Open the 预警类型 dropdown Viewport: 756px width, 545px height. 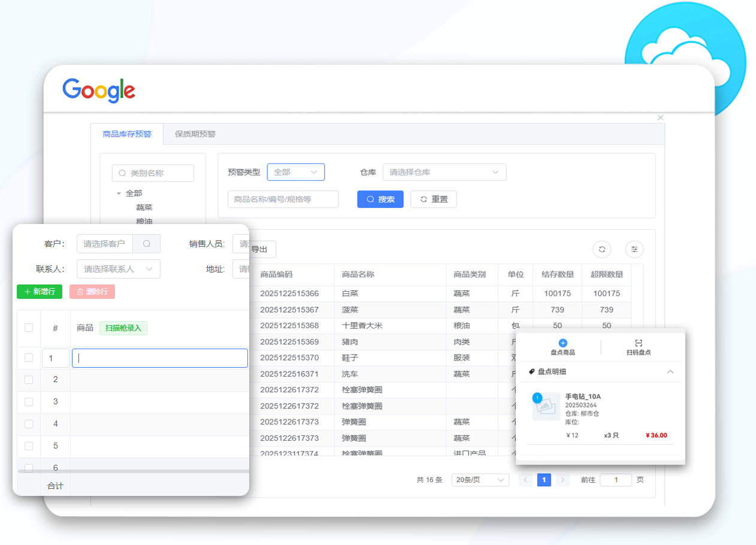(295, 172)
